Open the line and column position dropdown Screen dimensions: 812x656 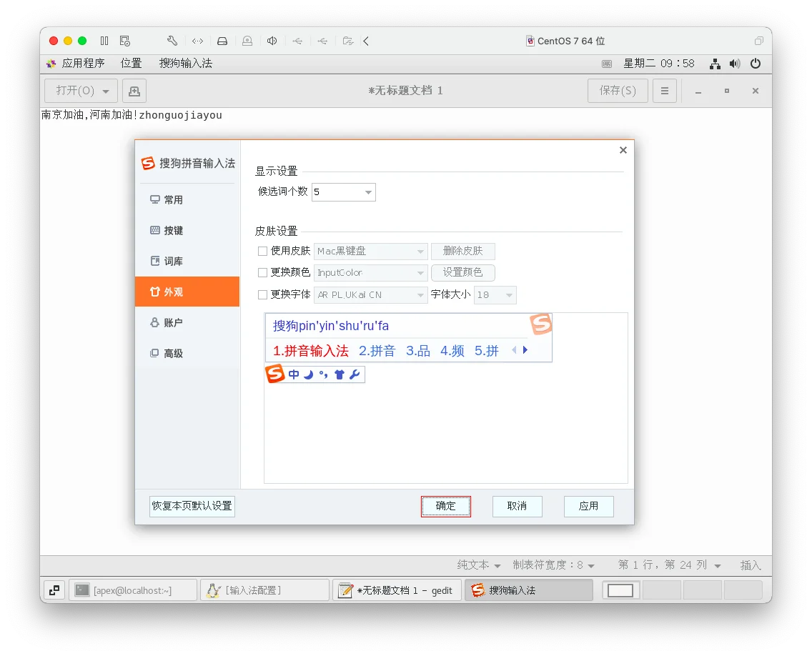point(669,565)
